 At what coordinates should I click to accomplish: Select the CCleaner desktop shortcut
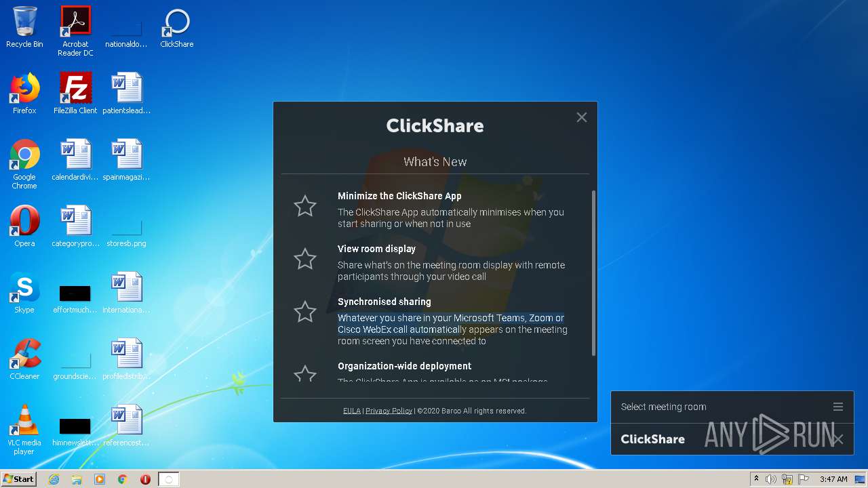click(x=24, y=360)
